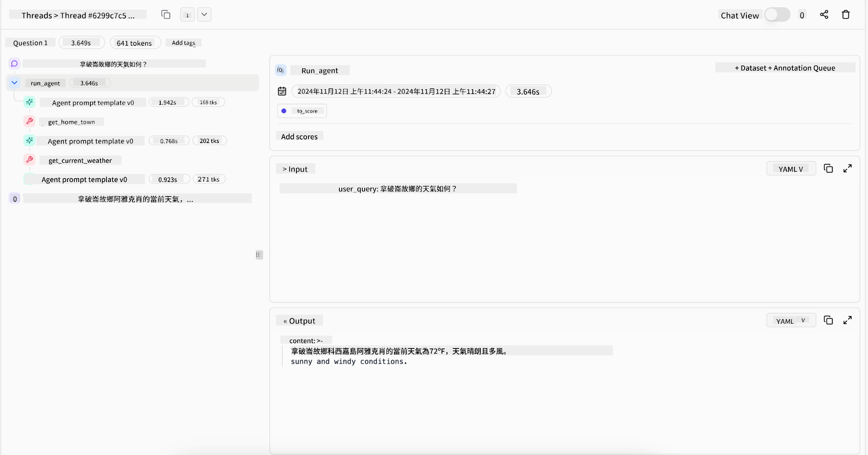Screen dimensions: 868x455
Task: Click the thread counter 1 box
Action: point(187,15)
